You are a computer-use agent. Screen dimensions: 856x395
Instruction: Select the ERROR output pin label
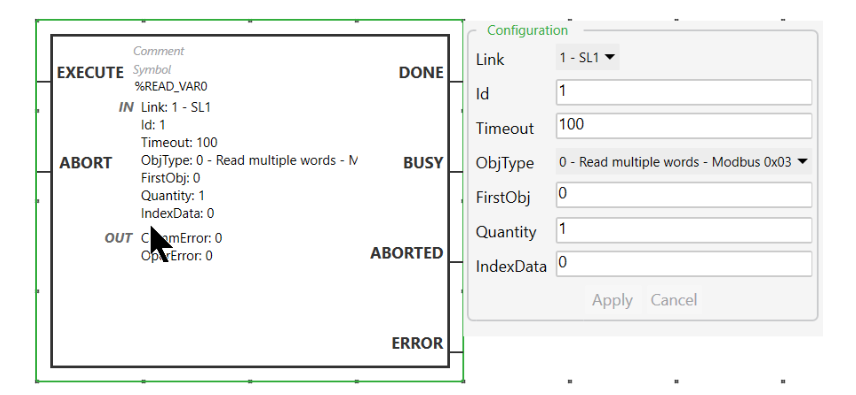pyautogui.click(x=418, y=343)
